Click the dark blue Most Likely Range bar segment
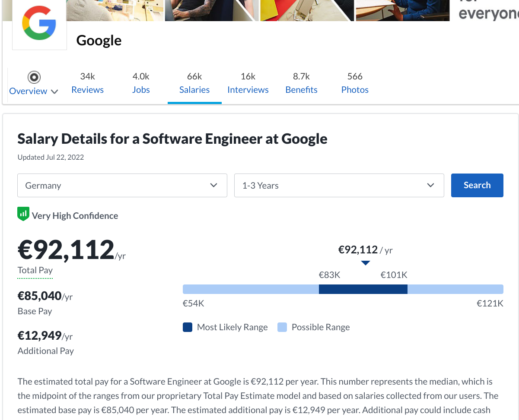The height and width of the screenshot is (420, 519). (x=363, y=289)
